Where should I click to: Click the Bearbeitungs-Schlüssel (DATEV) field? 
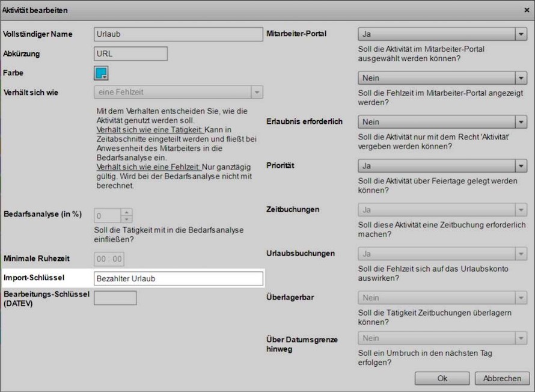click(115, 298)
